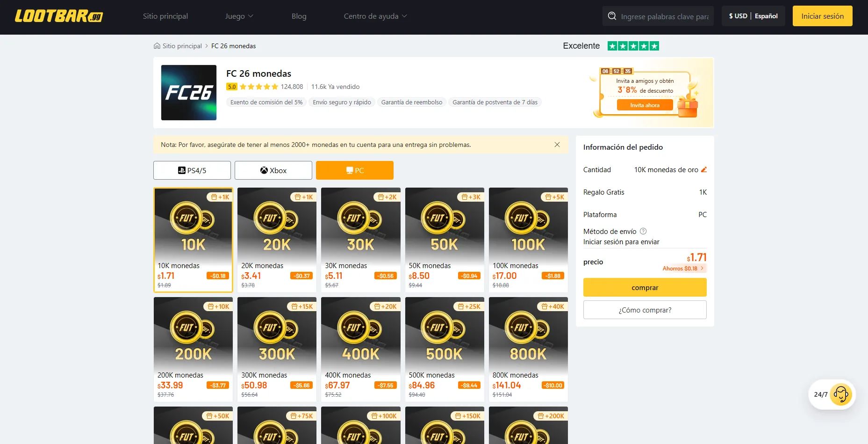868x444 pixels.
Task: Click the +200K gift badge in the bottom row
Action: tap(551, 416)
